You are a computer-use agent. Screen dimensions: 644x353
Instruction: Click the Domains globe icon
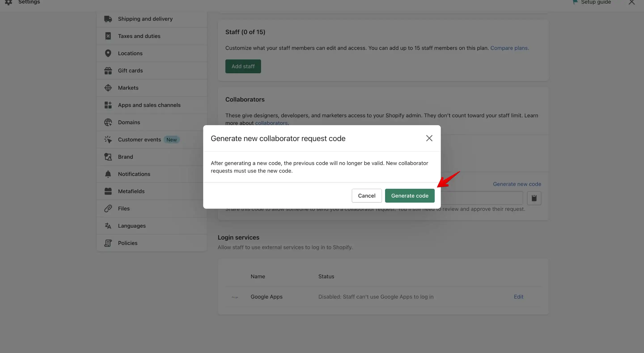(108, 122)
